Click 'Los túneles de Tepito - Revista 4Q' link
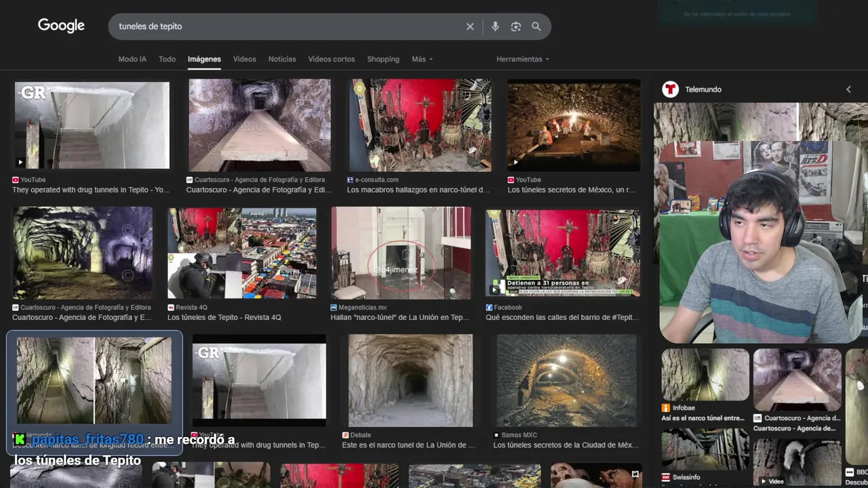Viewport: 868px width, 488px height. click(x=224, y=317)
